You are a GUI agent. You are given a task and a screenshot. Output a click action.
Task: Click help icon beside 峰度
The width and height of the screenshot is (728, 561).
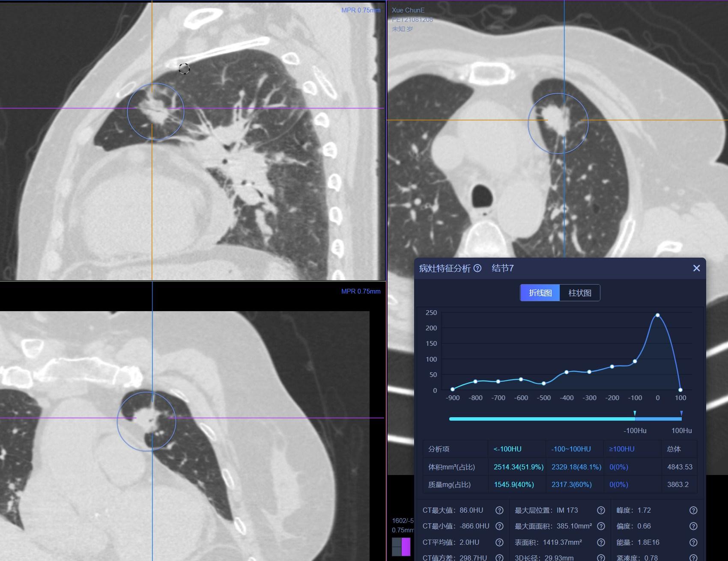[693, 510]
